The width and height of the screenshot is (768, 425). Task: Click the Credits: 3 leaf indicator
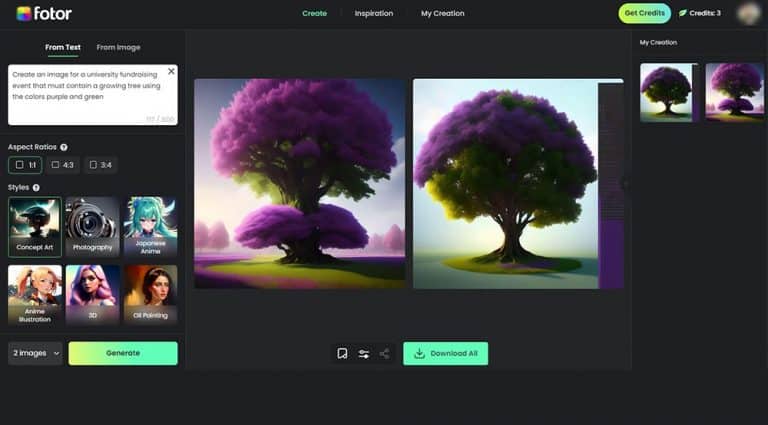point(700,13)
